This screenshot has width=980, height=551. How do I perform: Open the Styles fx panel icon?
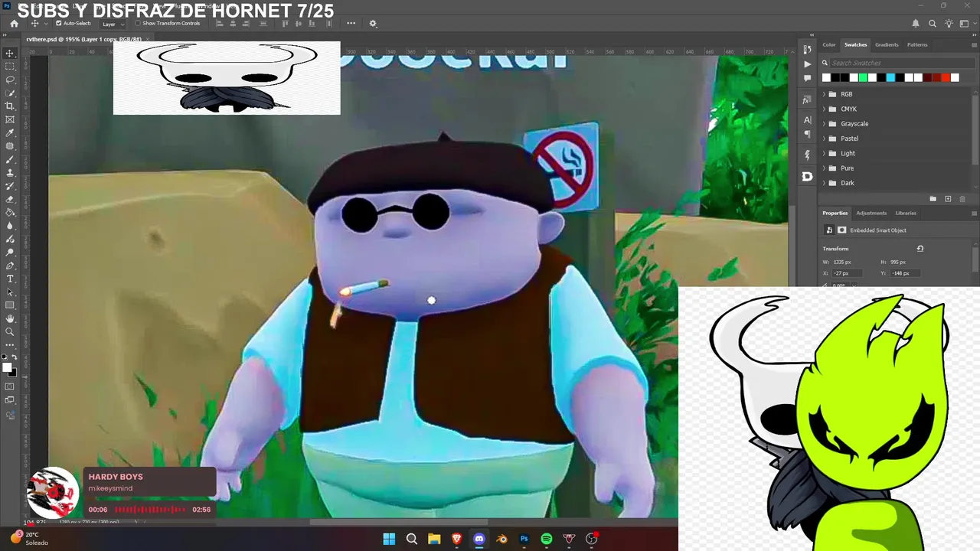807,100
